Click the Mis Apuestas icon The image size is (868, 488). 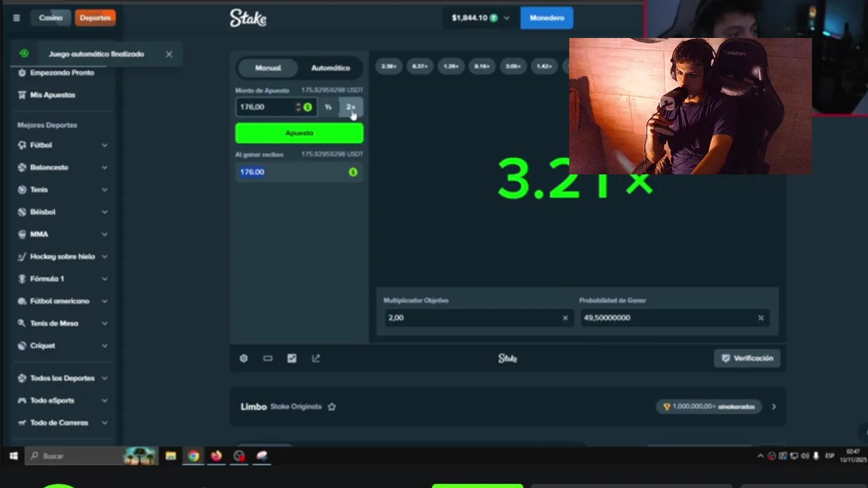point(22,95)
